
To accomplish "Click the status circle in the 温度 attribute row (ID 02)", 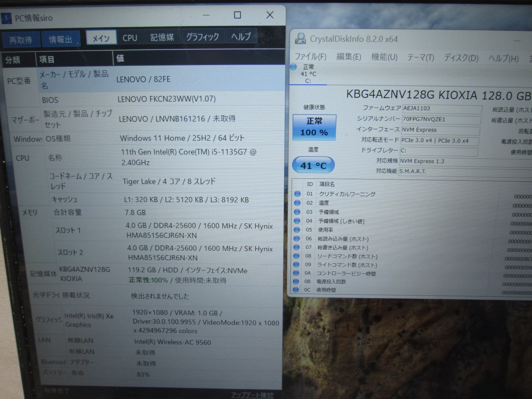I will coord(297,203).
